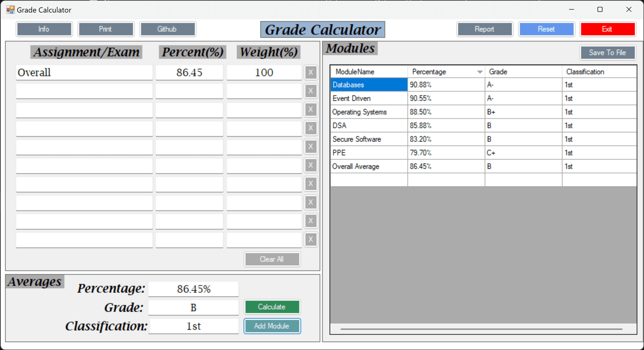Click the 1st classification cell for PPE
This screenshot has width=644, height=350.
point(599,153)
